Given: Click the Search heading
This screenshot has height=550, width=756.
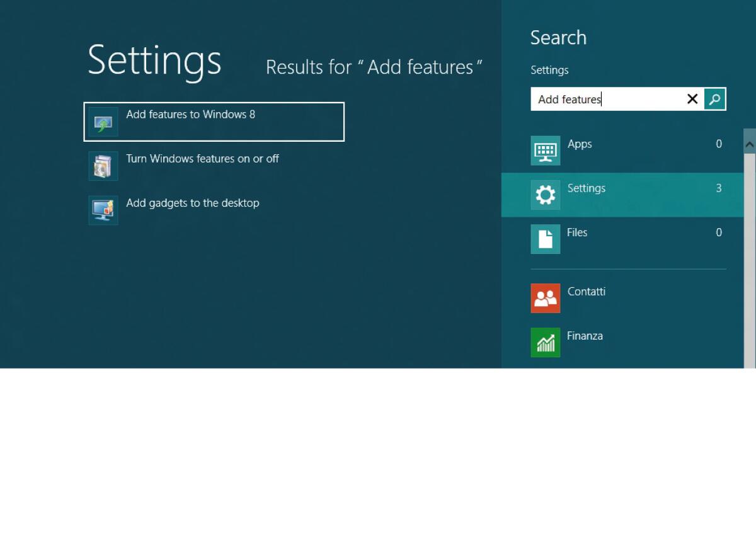Looking at the screenshot, I should 558,38.
